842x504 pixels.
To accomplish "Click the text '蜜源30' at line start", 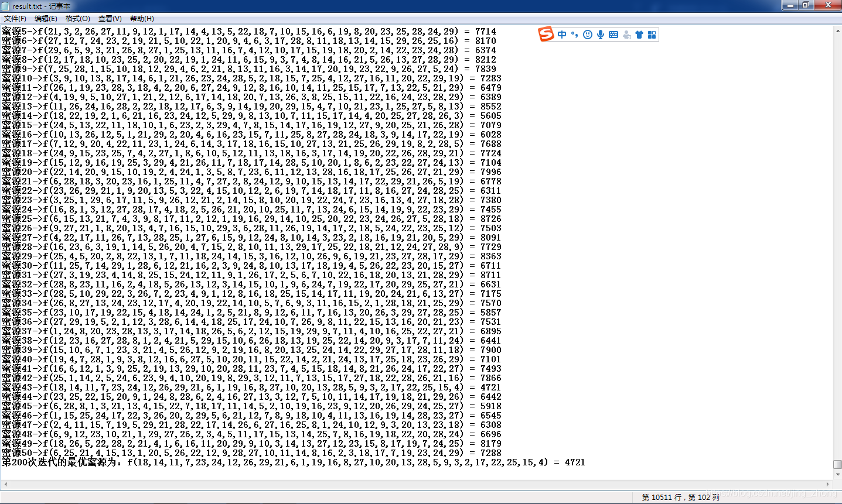I will pyautogui.click(x=18, y=266).
